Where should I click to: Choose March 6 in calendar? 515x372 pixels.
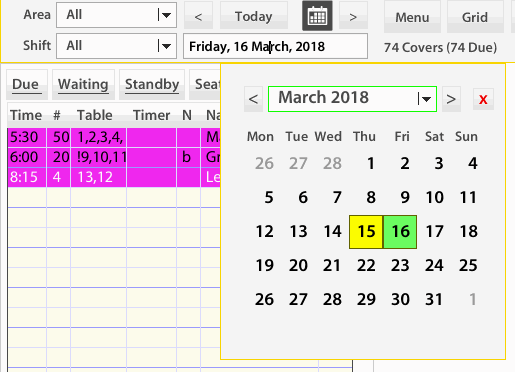click(303, 198)
